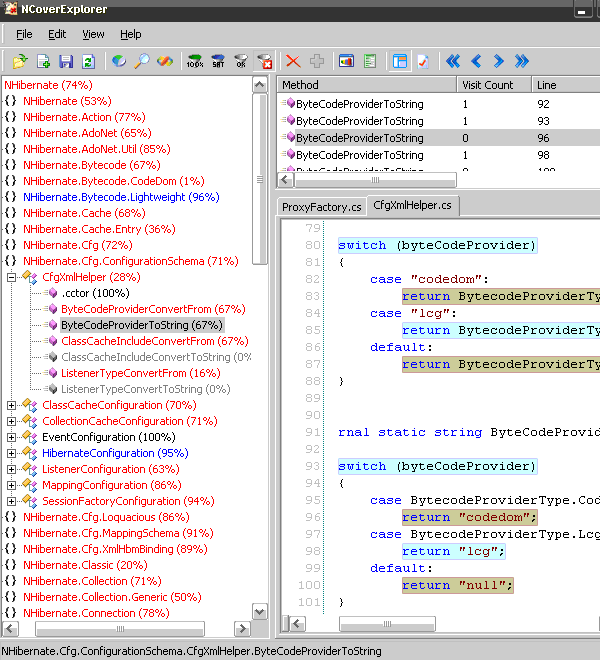Click the tree horizontal scroll-right arrow

pos(242,629)
